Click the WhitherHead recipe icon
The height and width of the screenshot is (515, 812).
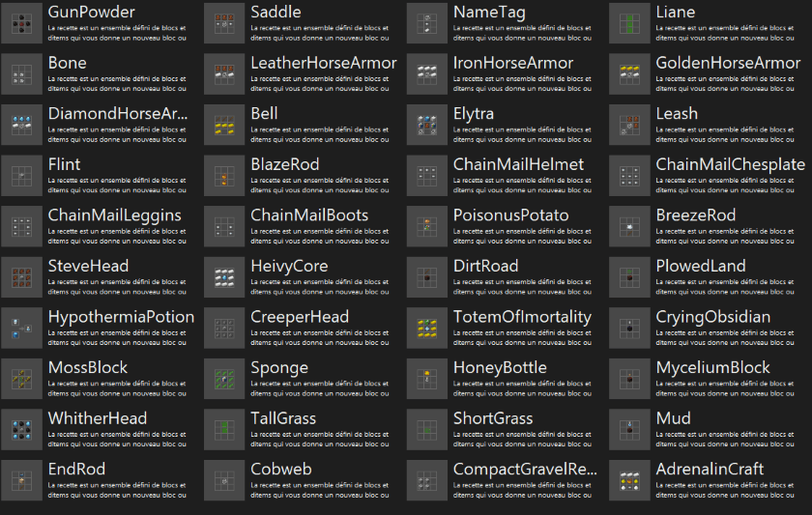pyautogui.click(x=21, y=429)
